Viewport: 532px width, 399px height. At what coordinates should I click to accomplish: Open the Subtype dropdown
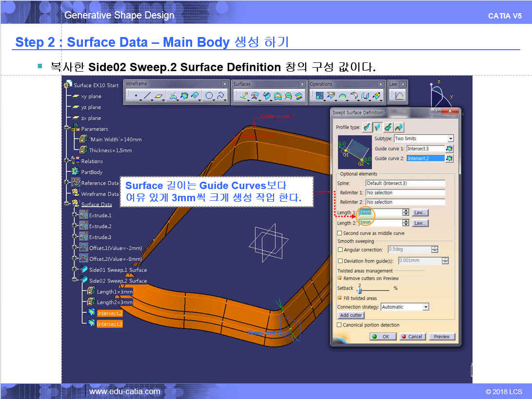pyautogui.click(x=450, y=139)
